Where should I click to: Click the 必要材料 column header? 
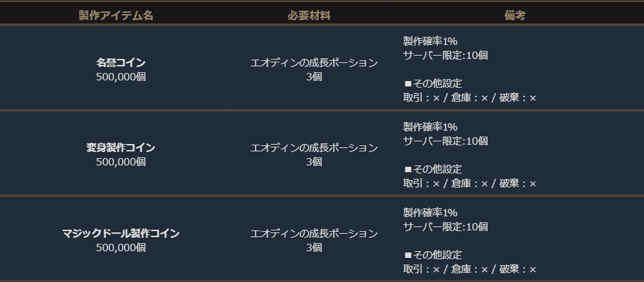pyautogui.click(x=309, y=15)
